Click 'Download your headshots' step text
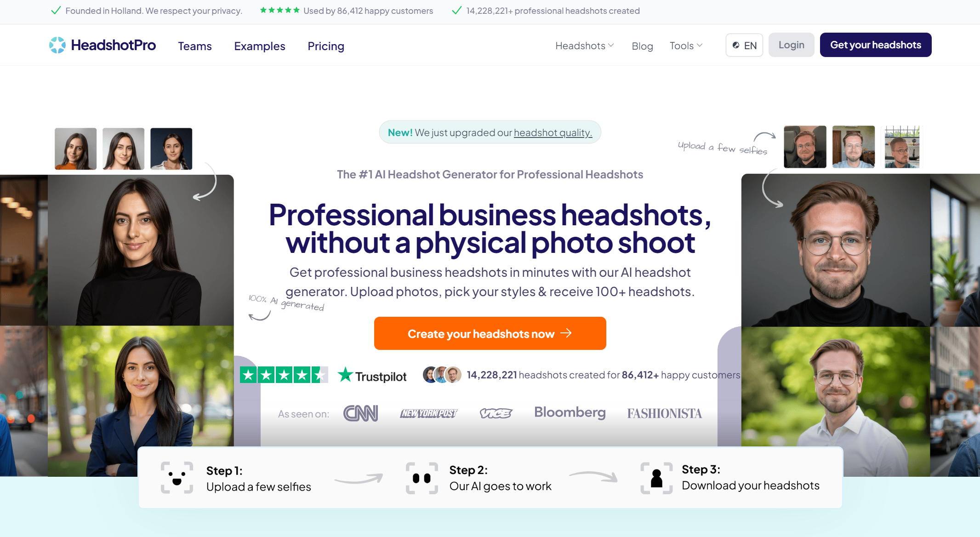 pos(751,486)
